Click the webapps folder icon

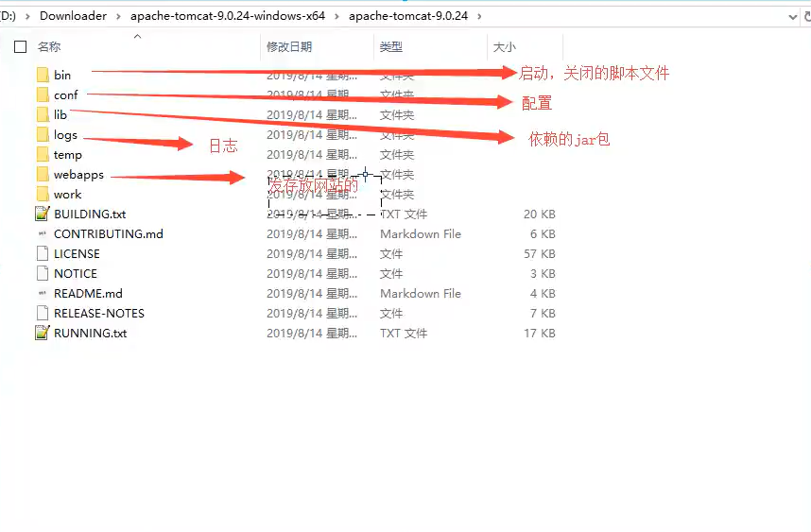coord(42,175)
